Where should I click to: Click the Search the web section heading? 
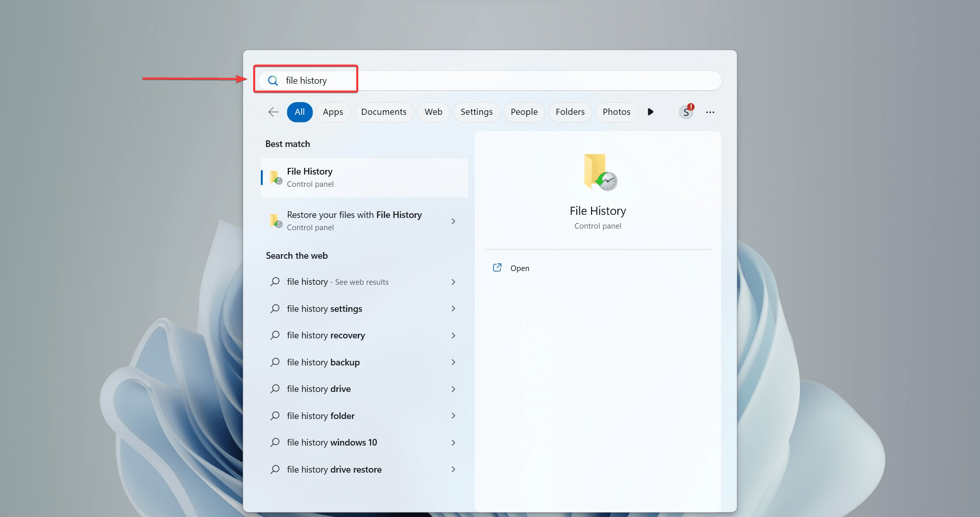click(297, 256)
